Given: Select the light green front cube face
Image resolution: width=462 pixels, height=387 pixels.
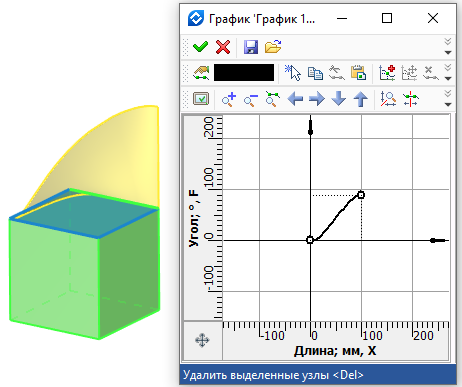Looking at the screenshot, I should [x=54, y=278].
